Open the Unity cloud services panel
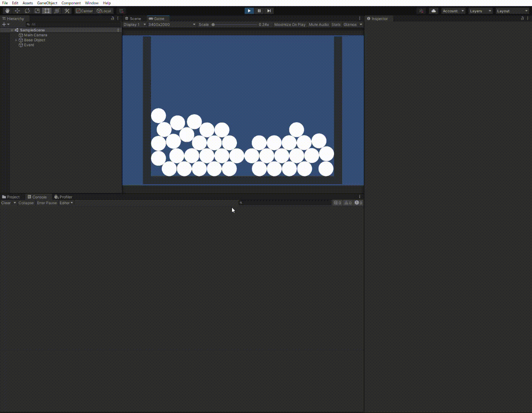The height and width of the screenshot is (413, 532). [433, 11]
